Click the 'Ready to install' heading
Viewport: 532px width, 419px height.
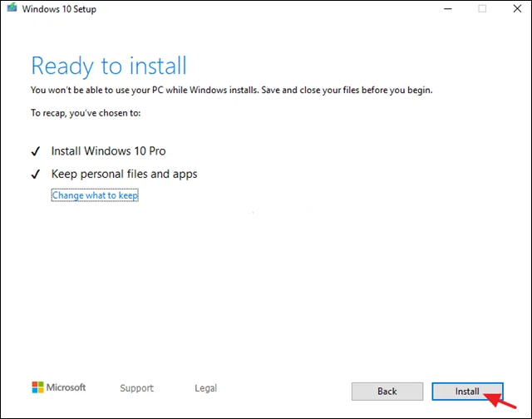[109, 66]
